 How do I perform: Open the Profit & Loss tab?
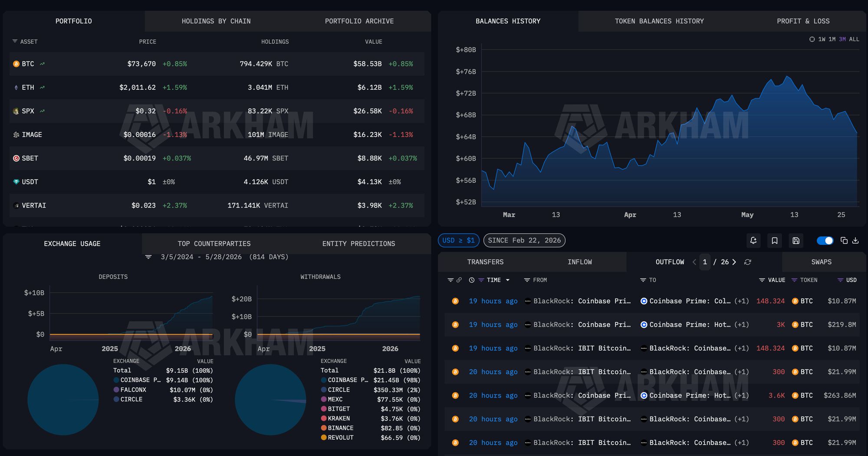click(x=803, y=21)
